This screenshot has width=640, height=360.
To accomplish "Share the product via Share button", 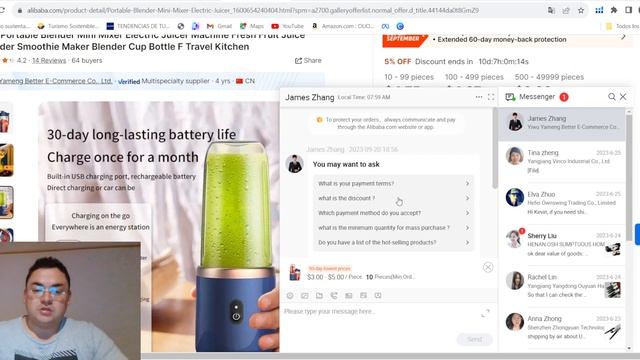I will pos(308,60).
